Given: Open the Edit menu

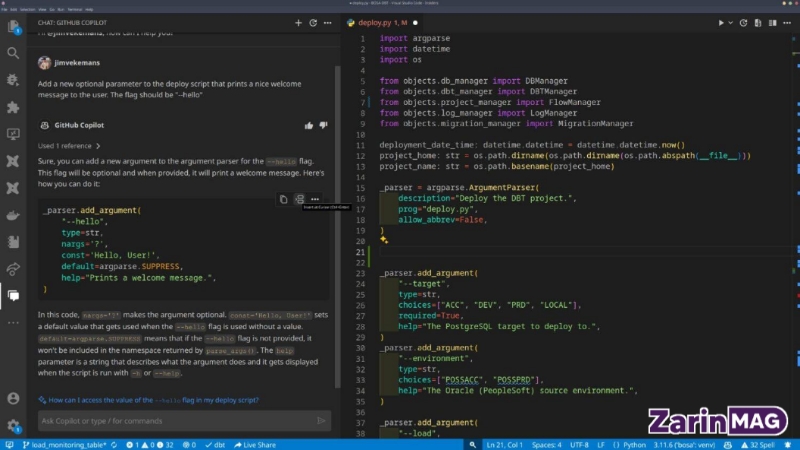Looking at the screenshot, I should click(x=13, y=9).
